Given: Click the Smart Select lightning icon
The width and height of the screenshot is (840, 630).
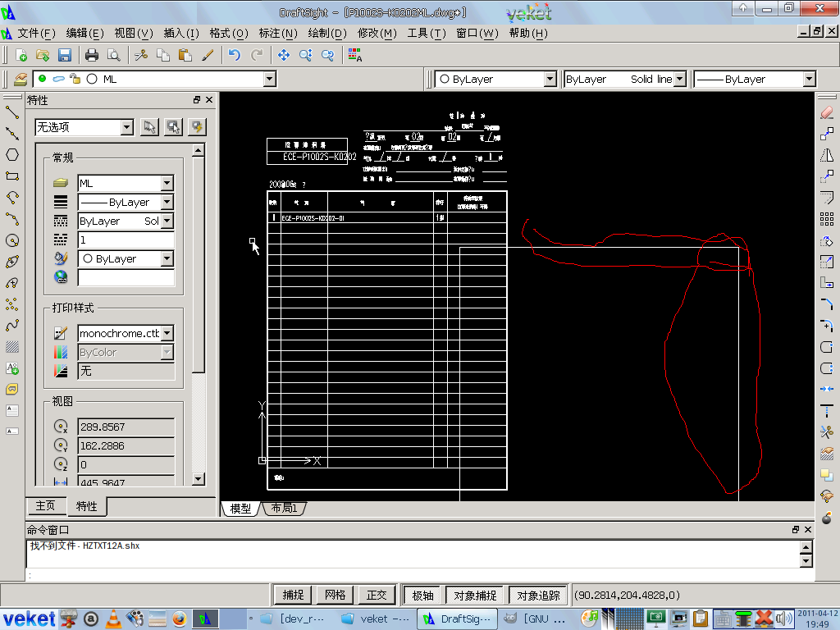Looking at the screenshot, I should pyautogui.click(x=197, y=127).
